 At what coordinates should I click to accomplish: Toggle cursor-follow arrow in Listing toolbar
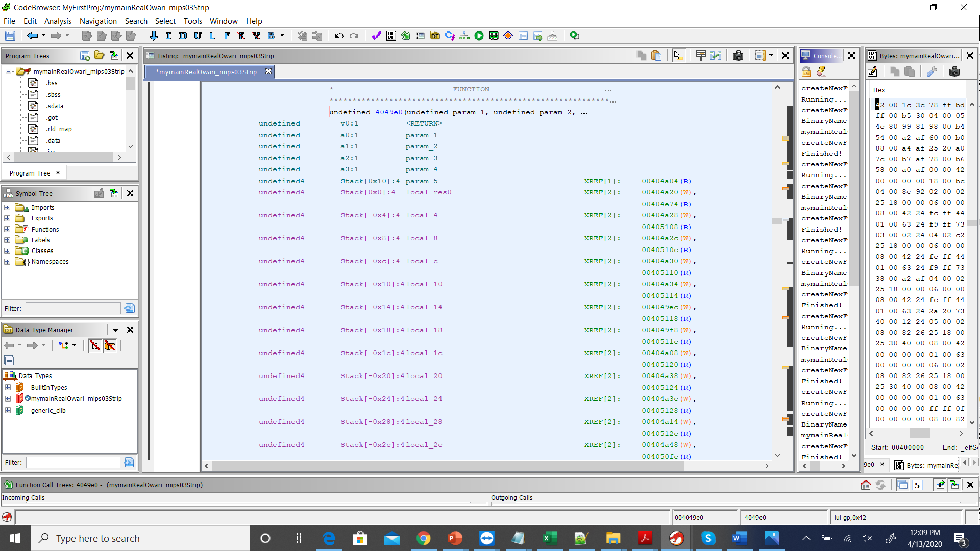[679, 55]
